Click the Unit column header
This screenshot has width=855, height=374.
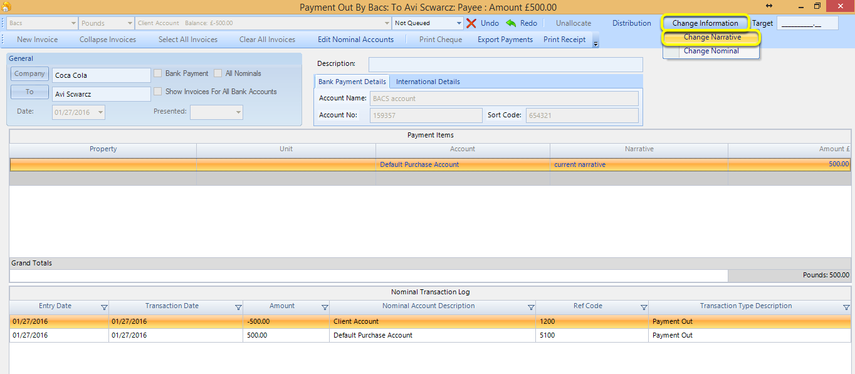tap(286, 149)
